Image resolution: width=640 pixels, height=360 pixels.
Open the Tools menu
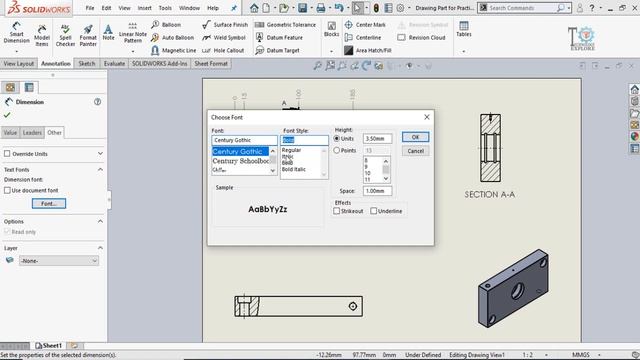click(165, 8)
